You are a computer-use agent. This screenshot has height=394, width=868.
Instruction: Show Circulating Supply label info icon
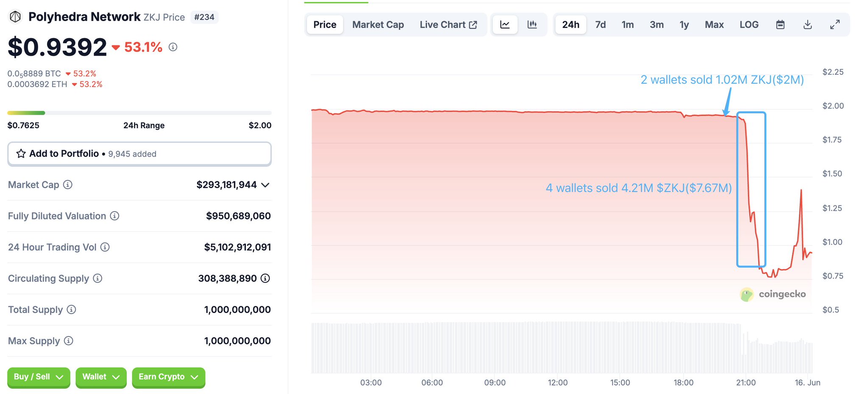[98, 278]
